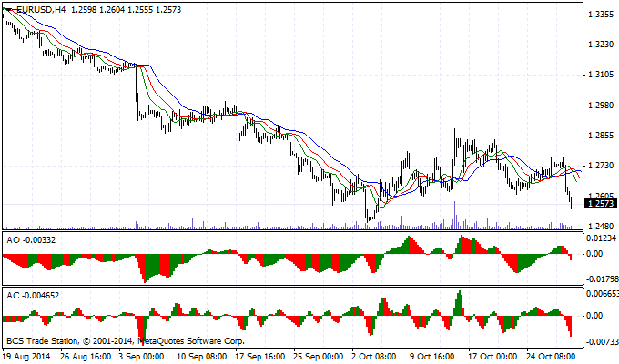This screenshot has height=364, width=619.
Task: Click the EURUSD,H4 chart title label
Action: [41, 9]
